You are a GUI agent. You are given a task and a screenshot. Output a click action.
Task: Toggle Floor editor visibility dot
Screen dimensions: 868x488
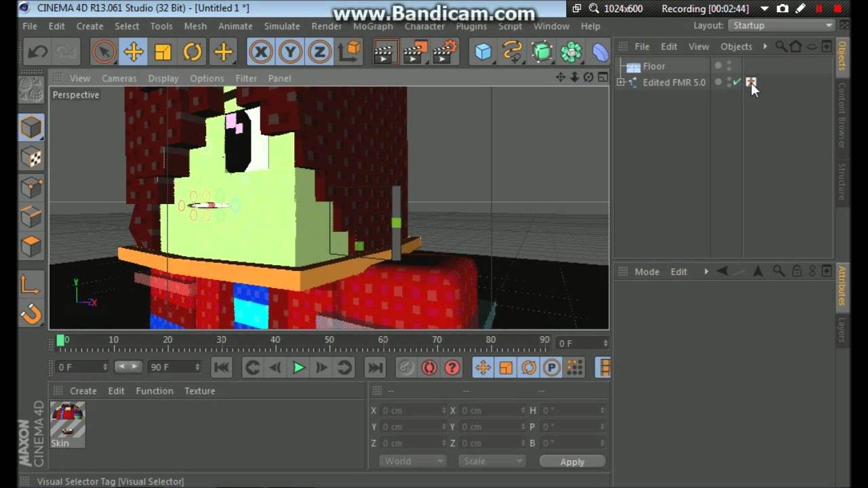[x=718, y=65]
